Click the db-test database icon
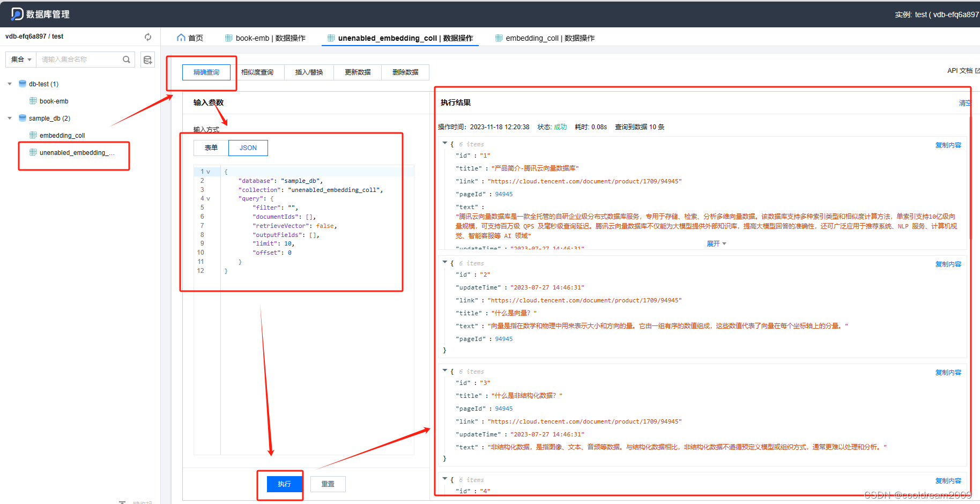The image size is (980, 504). [23, 84]
